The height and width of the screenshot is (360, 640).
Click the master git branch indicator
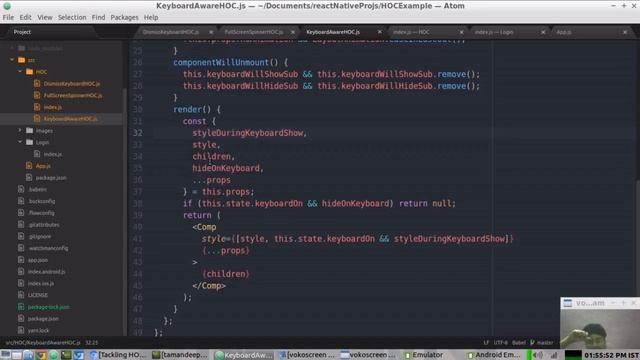tap(542, 342)
